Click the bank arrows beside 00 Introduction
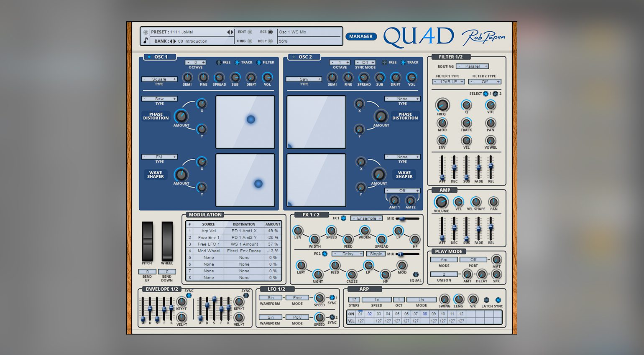This screenshot has height=355, width=644. tap(173, 41)
